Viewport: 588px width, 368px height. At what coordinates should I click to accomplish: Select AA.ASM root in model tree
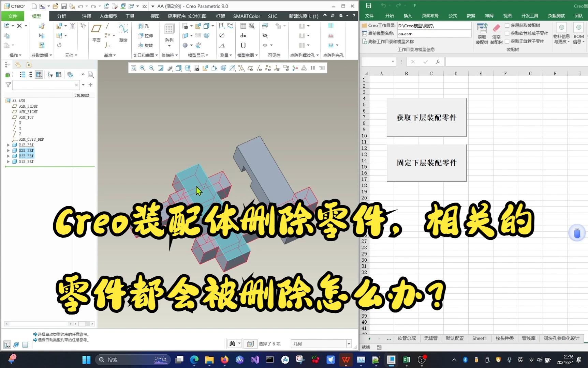point(18,101)
